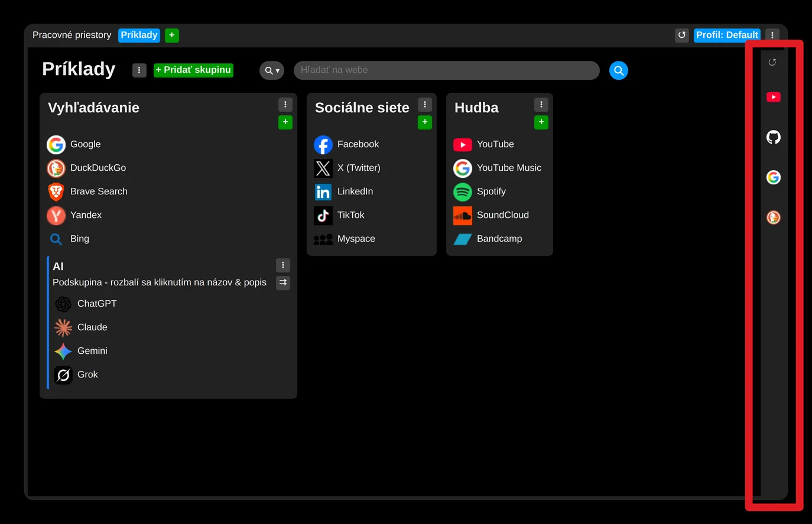This screenshot has width=812, height=524.
Task: Open the DuckDuckGo icon in the right sidebar
Action: 773,217
